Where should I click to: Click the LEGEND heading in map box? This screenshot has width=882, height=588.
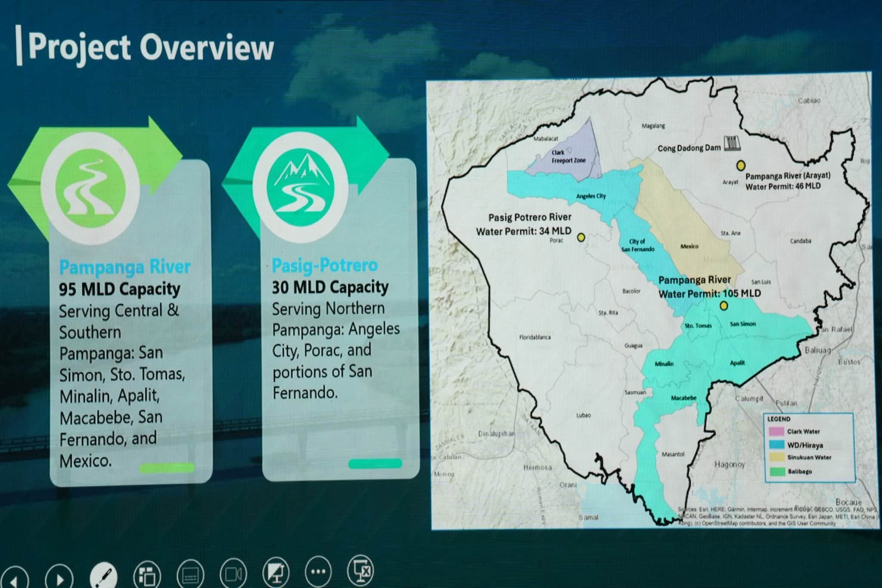779,419
